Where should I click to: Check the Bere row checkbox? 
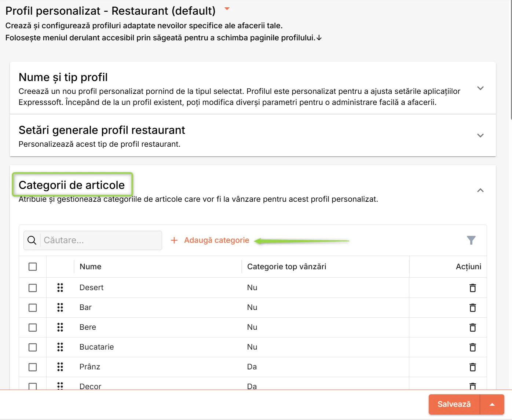point(33,328)
